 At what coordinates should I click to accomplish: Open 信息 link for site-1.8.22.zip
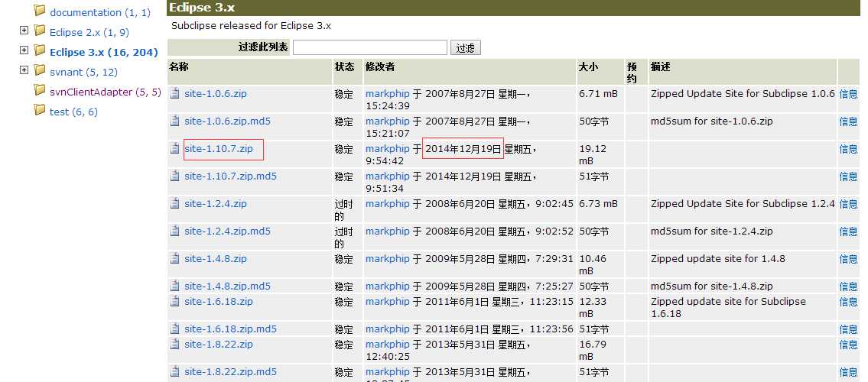coord(848,345)
